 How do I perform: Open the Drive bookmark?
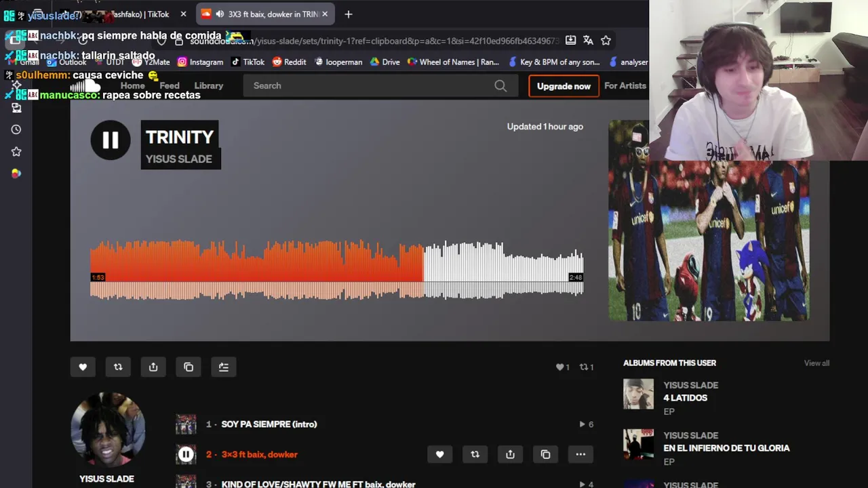pyautogui.click(x=384, y=62)
